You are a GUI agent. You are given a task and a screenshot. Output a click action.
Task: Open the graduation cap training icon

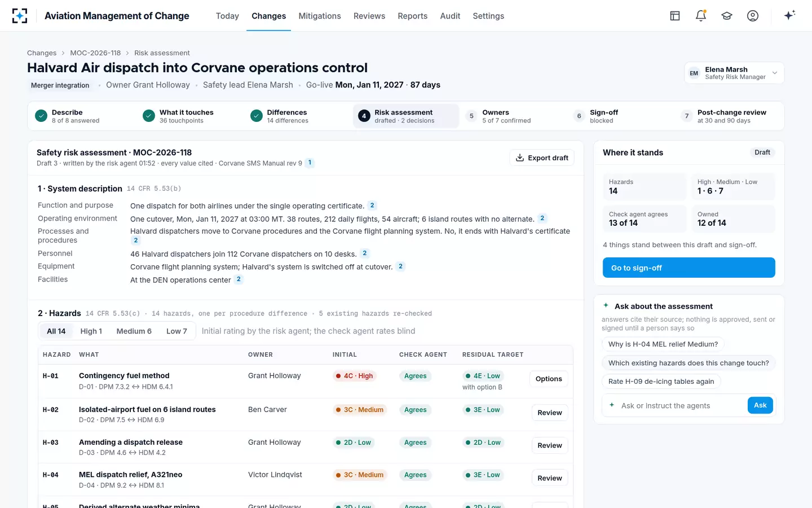pyautogui.click(x=727, y=16)
